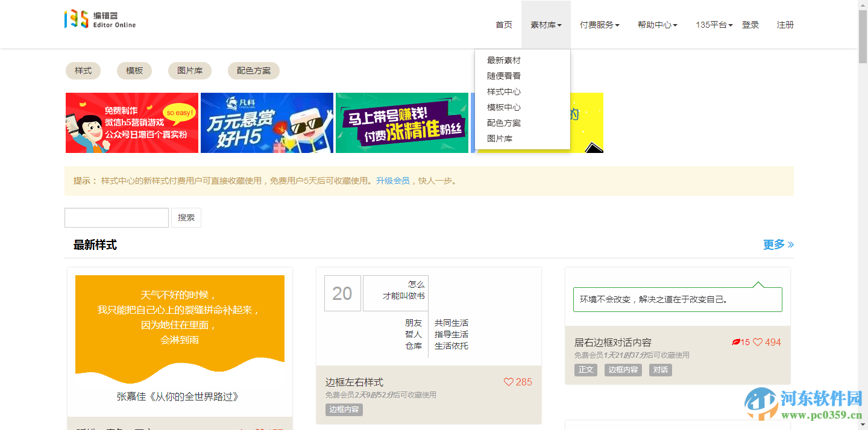Click the 模板 pill button
Screen dimensions: 868x430
pos(134,70)
